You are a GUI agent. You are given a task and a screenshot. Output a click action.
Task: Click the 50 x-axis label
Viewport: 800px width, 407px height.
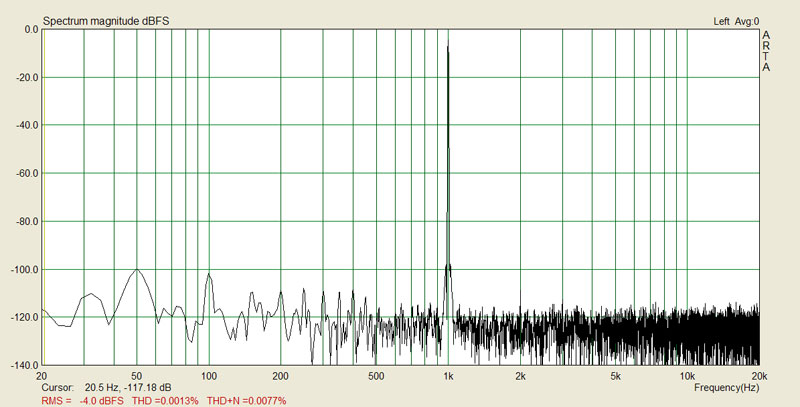137,376
